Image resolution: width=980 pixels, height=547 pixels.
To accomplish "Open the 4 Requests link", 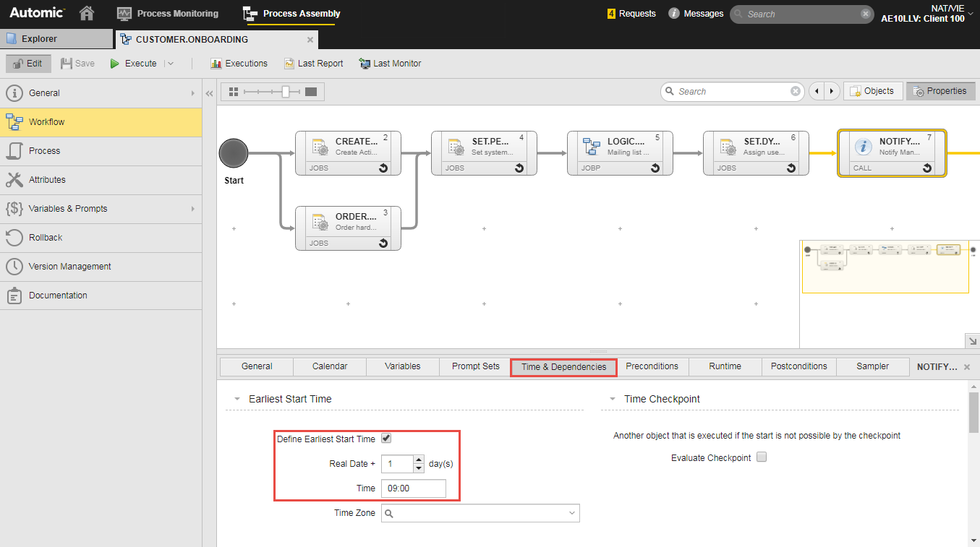I will tap(631, 14).
